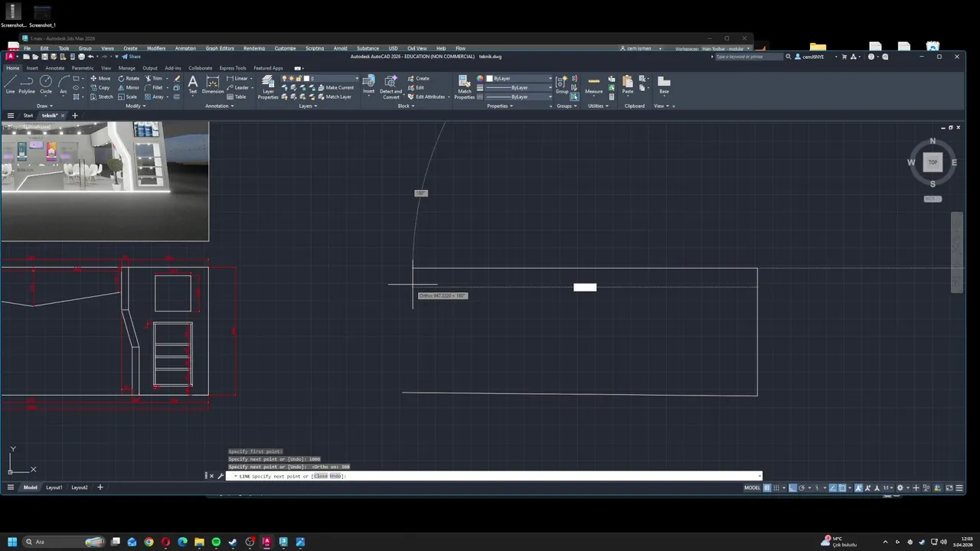Open the Parametric ribbon tab

[x=83, y=68]
